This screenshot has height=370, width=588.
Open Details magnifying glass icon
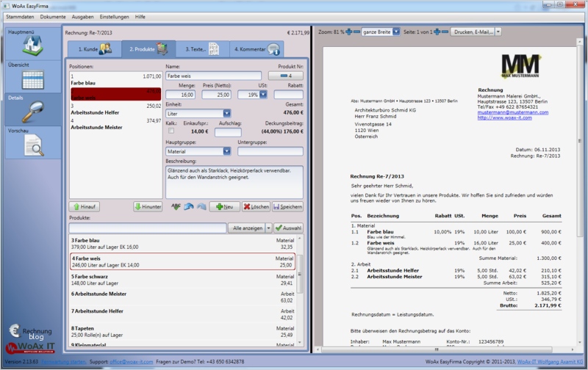click(x=33, y=112)
